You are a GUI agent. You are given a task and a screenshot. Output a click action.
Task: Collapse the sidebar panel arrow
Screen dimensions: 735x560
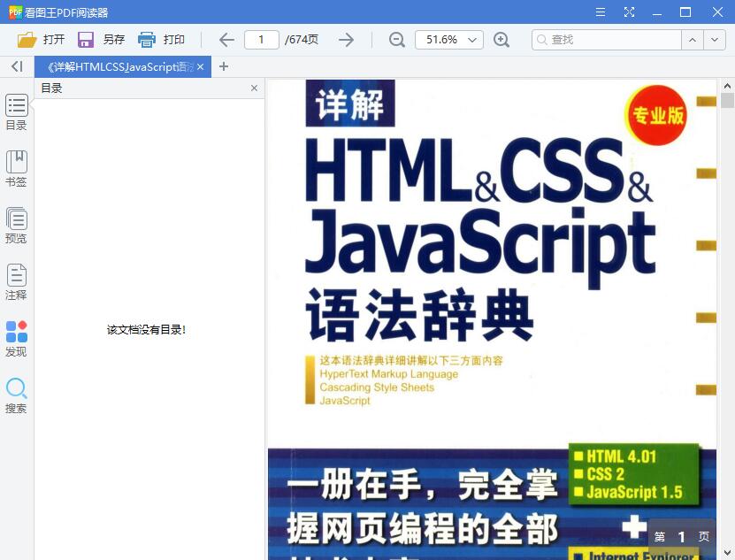(17, 66)
